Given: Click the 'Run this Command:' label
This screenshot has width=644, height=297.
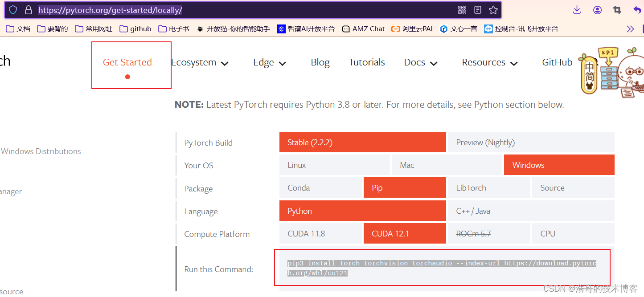Looking at the screenshot, I should [219, 269].
